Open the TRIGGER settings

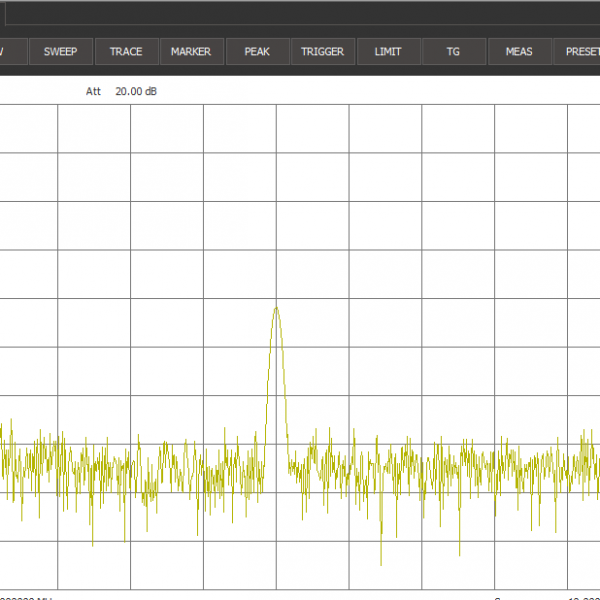322,51
